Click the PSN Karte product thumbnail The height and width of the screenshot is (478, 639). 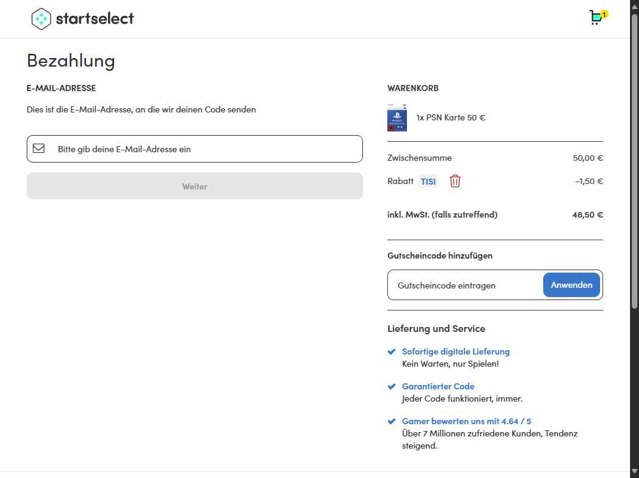(x=397, y=118)
